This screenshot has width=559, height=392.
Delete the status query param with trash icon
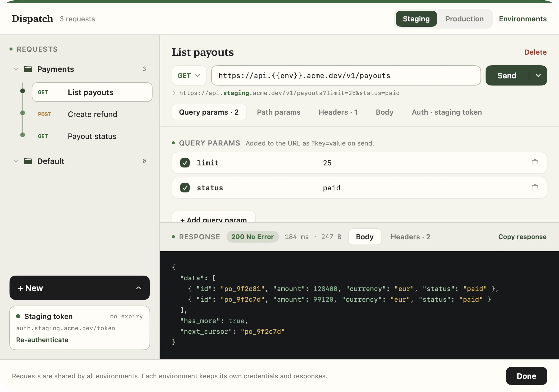click(x=535, y=188)
